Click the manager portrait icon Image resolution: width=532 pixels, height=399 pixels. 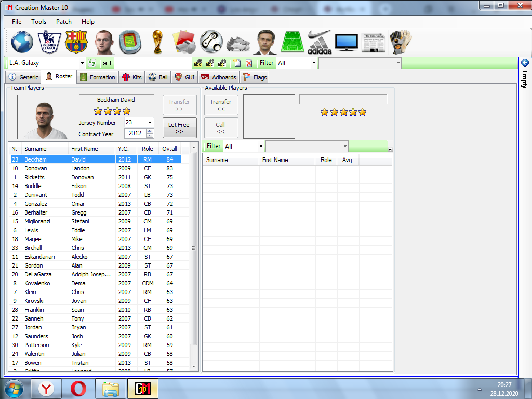pos(265,42)
